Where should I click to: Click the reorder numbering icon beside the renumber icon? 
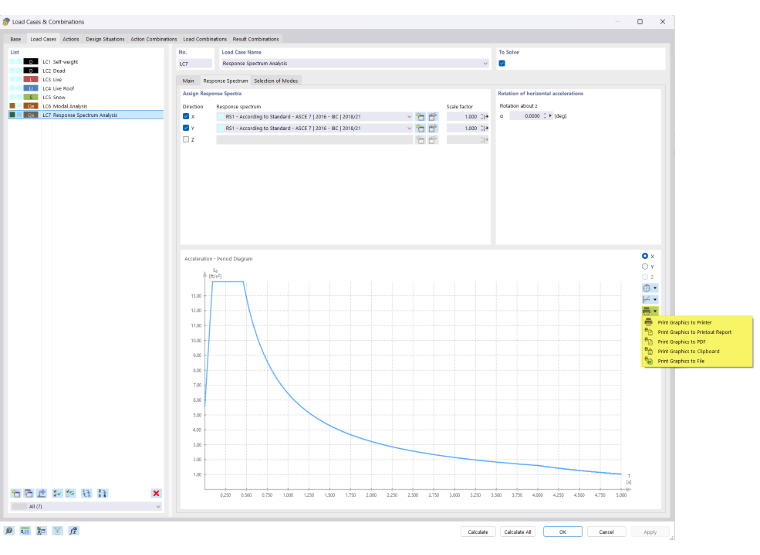(x=102, y=493)
